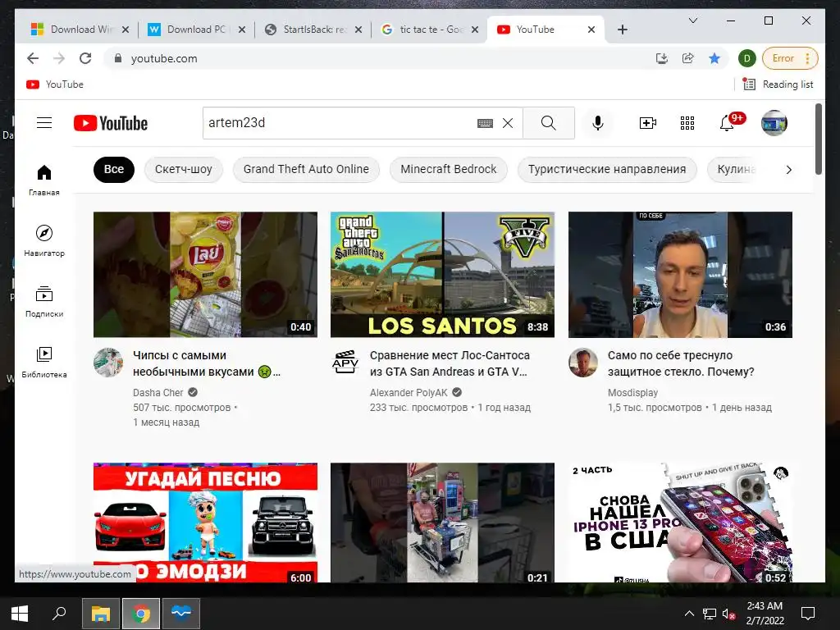The width and height of the screenshot is (840, 630).
Task: Open Windows taskbar search
Action: [59, 614]
